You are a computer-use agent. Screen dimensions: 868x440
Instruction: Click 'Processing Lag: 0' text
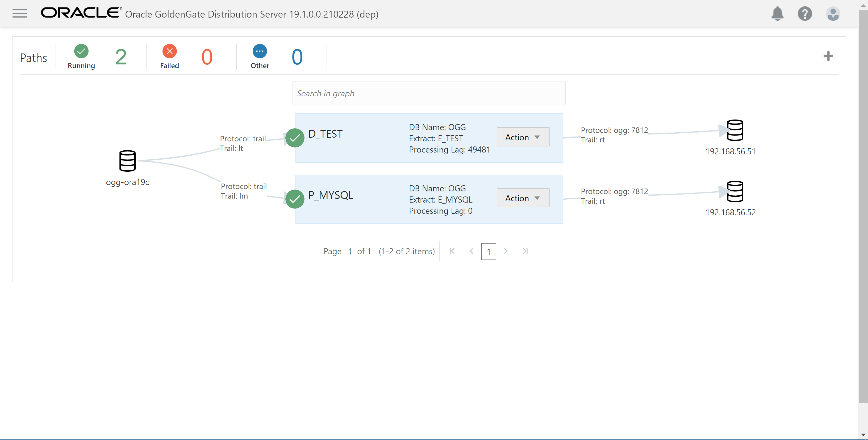point(440,211)
